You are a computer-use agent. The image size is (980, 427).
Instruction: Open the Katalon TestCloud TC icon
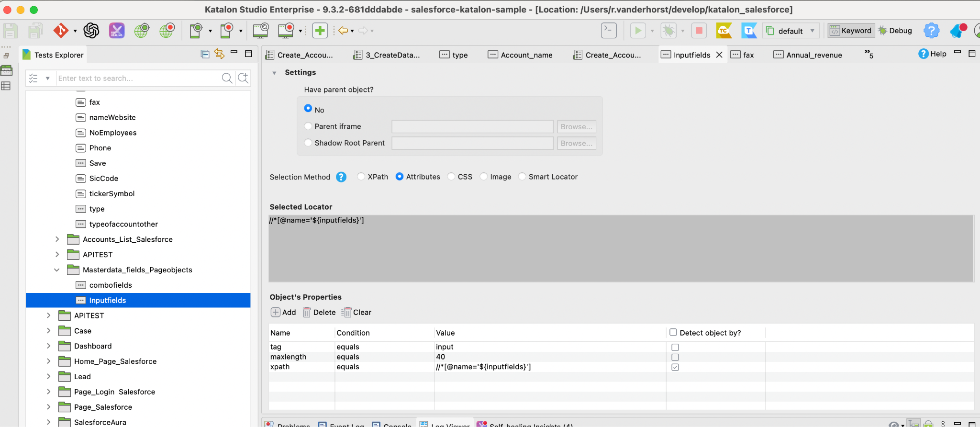724,31
